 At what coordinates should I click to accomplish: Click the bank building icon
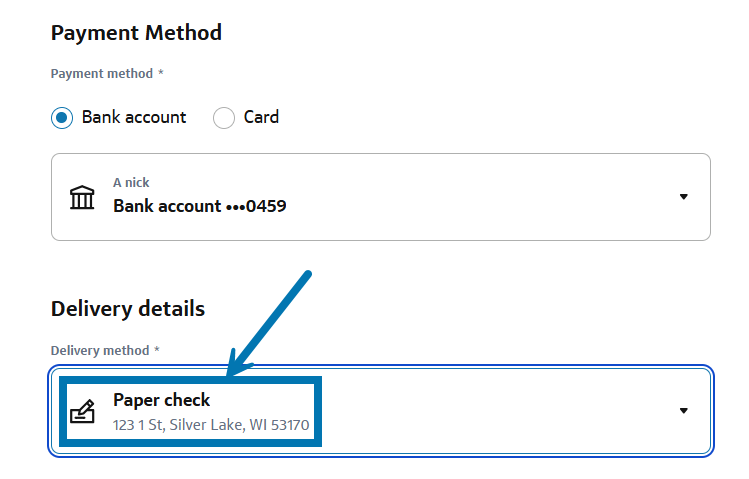[x=82, y=197]
